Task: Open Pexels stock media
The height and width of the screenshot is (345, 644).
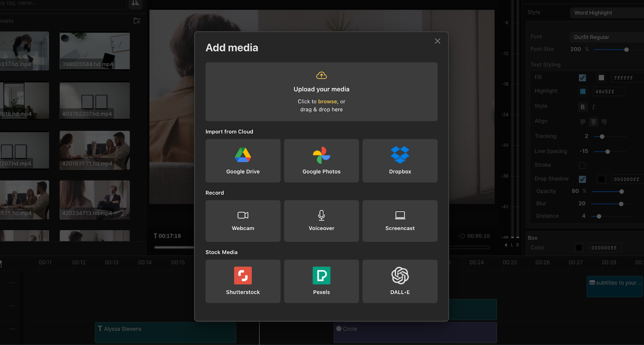Action: tap(321, 281)
